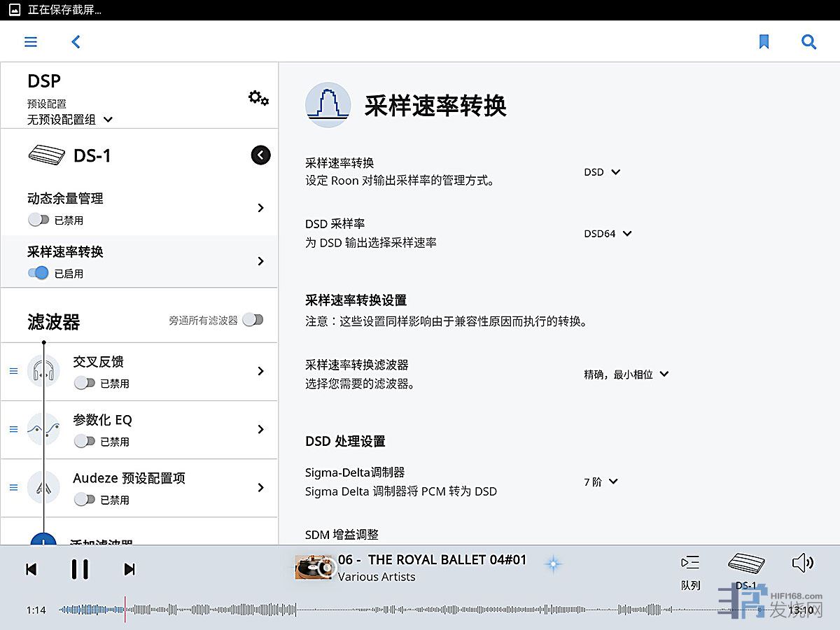Click the volume speaker icon
840x630 pixels.
802,563
